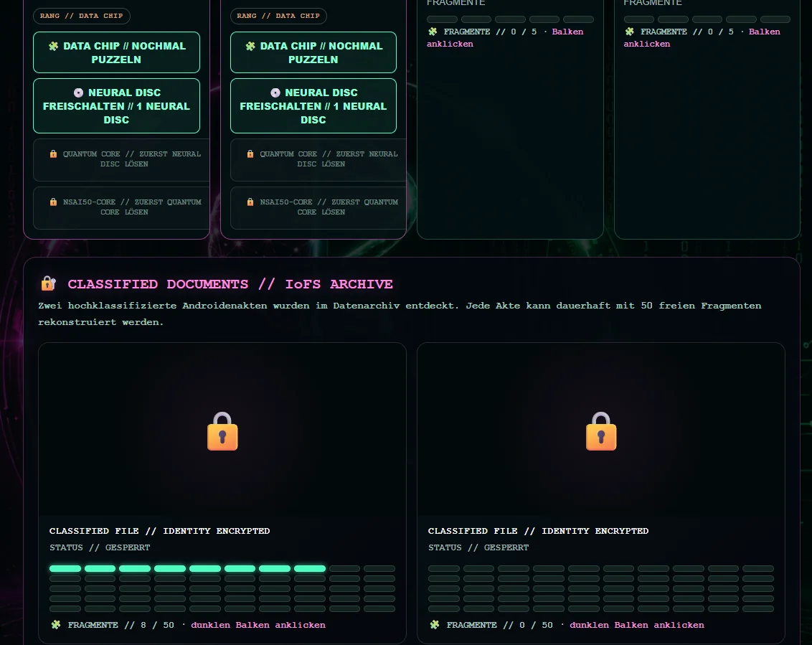Click 'dunklen Balken anklicken' under the 0 / 50 file
This screenshot has width=812, height=645.
coord(637,625)
